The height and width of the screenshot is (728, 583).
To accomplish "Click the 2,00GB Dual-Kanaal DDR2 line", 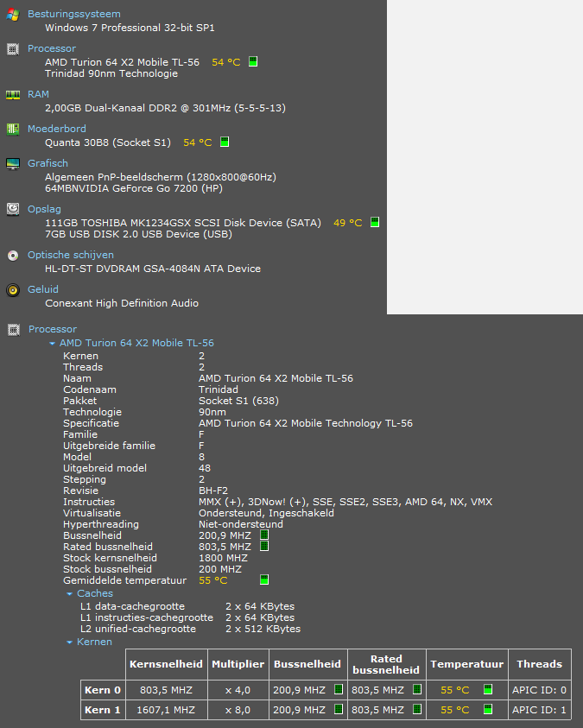I will pyautogui.click(x=165, y=108).
